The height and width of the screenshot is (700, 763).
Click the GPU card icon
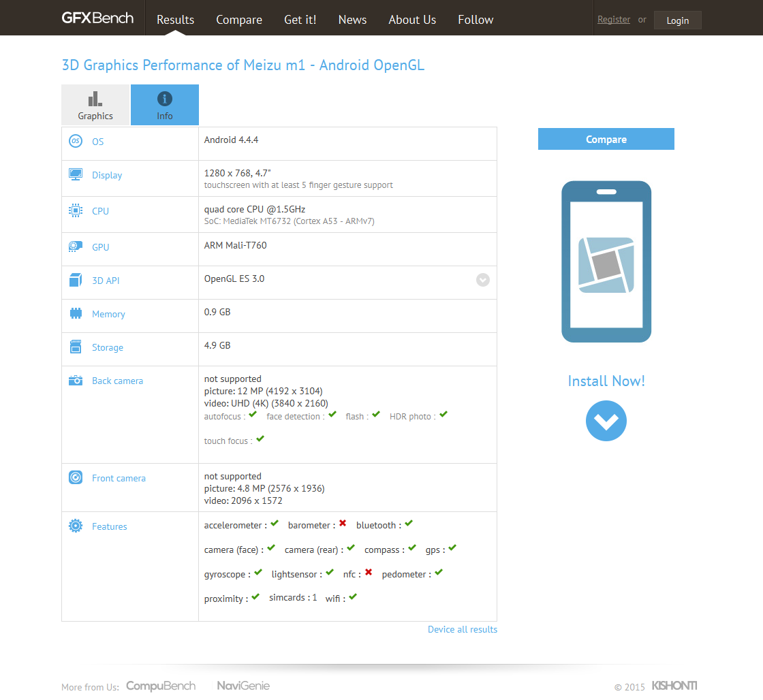pos(76,246)
